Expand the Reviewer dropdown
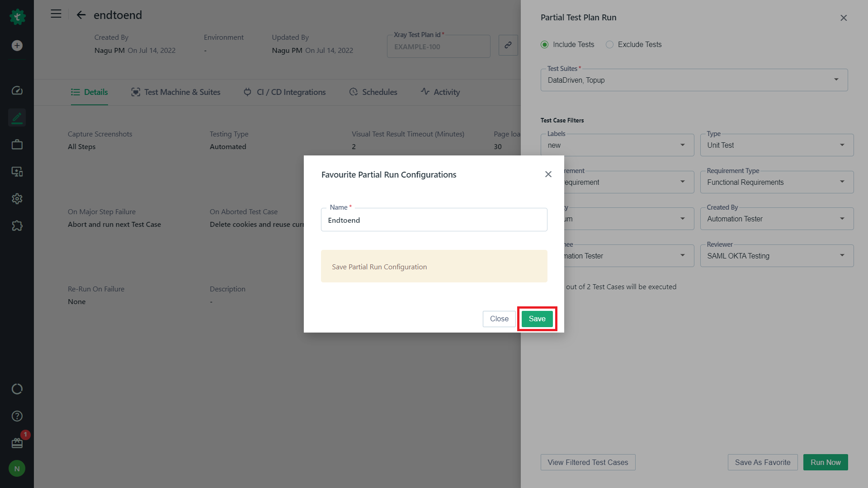 pos(777,256)
